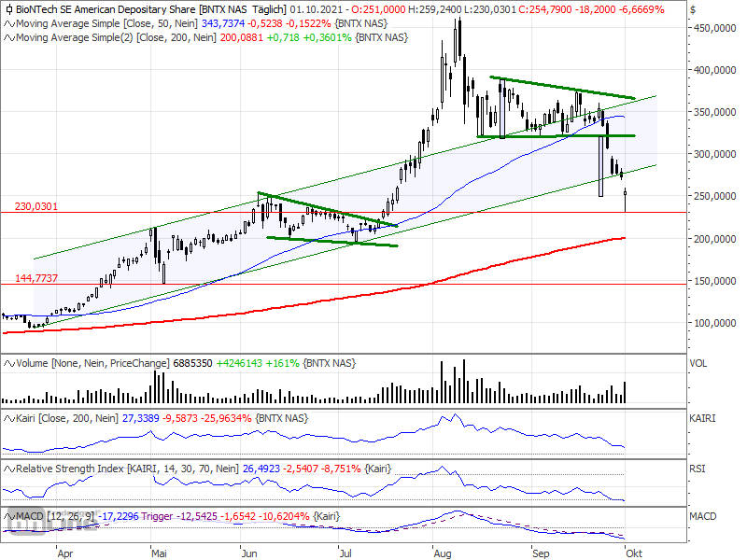The width and height of the screenshot is (747, 560).
Task: Select the MACD [12, 26, 9] label
Action: (x=55, y=517)
